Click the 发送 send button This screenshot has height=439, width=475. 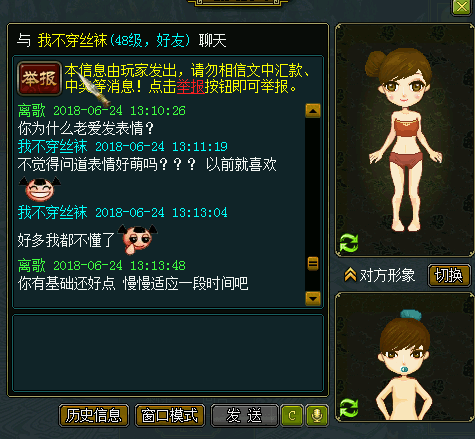tap(244, 416)
